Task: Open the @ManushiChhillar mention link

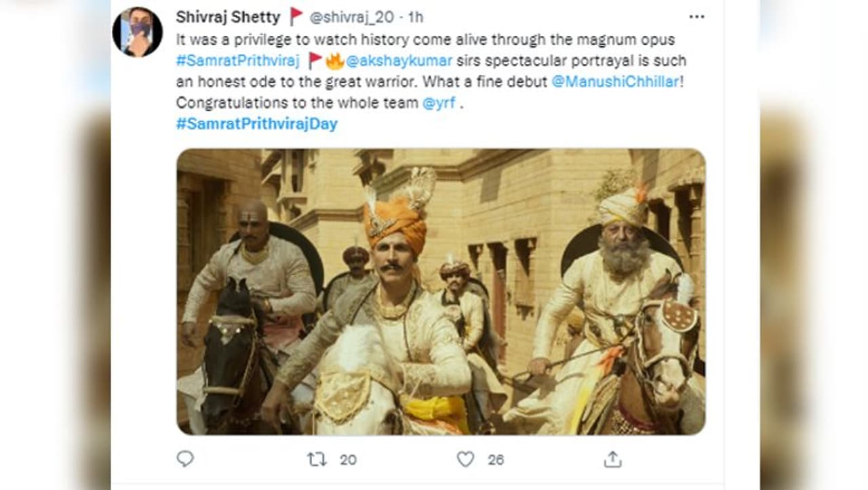Action: pyautogui.click(x=614, y=82)
